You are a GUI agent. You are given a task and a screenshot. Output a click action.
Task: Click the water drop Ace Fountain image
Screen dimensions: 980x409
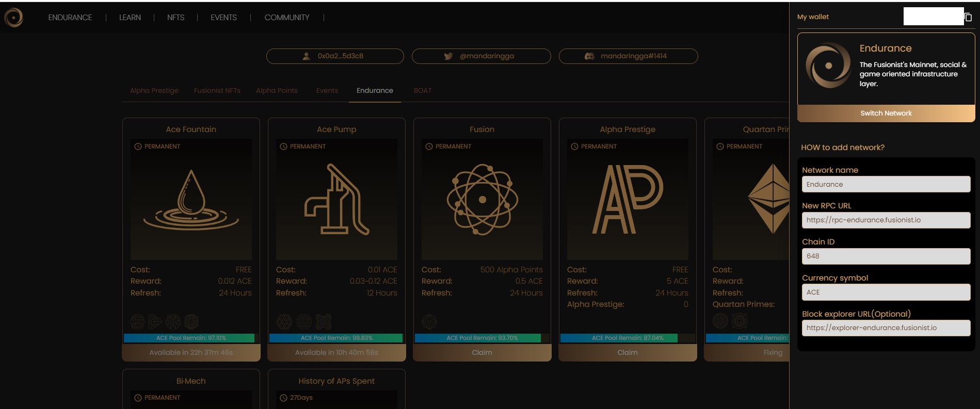[191, 200]
